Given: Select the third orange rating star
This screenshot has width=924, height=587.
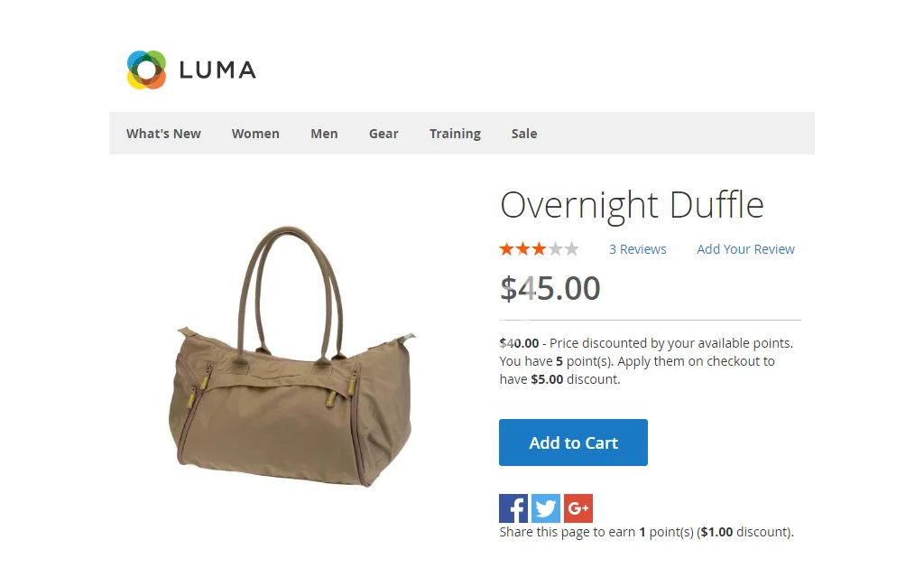Looking at the screenshot, I should [539, 249].
